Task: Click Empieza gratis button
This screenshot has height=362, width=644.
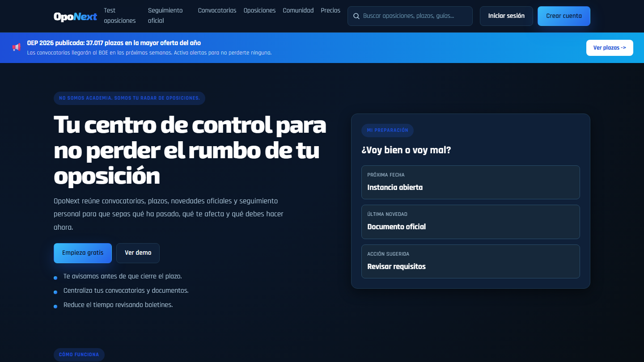Action: point(83,253)
